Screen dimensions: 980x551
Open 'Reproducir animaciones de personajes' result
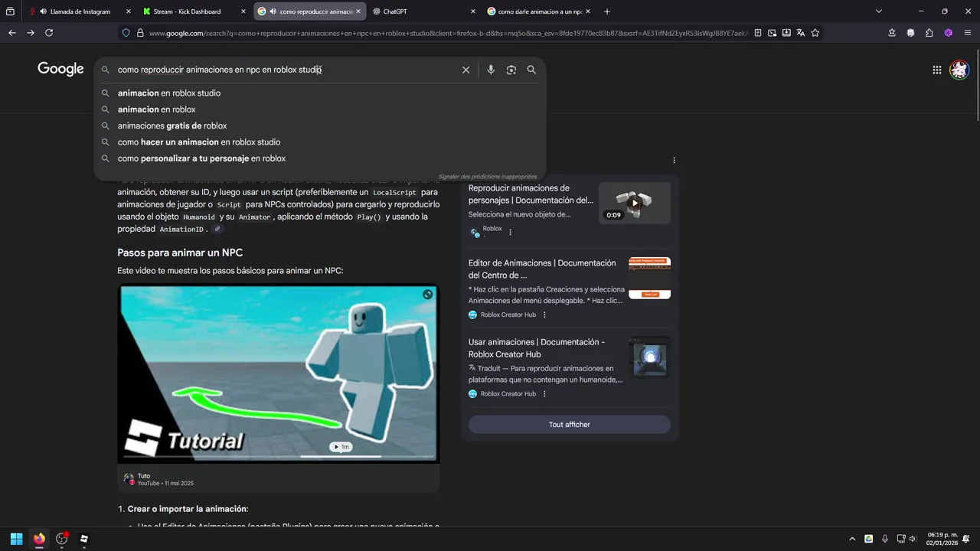pos(531,194)
